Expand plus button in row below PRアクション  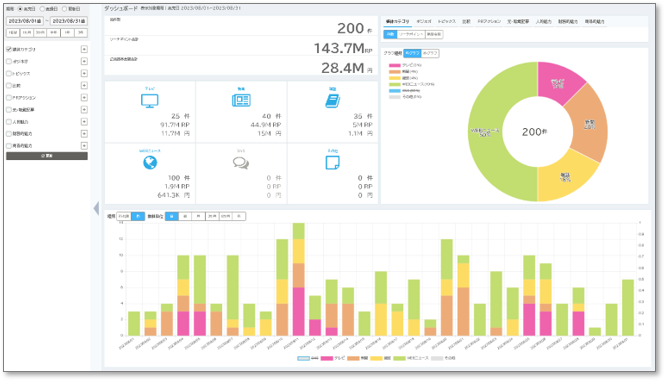84,109
